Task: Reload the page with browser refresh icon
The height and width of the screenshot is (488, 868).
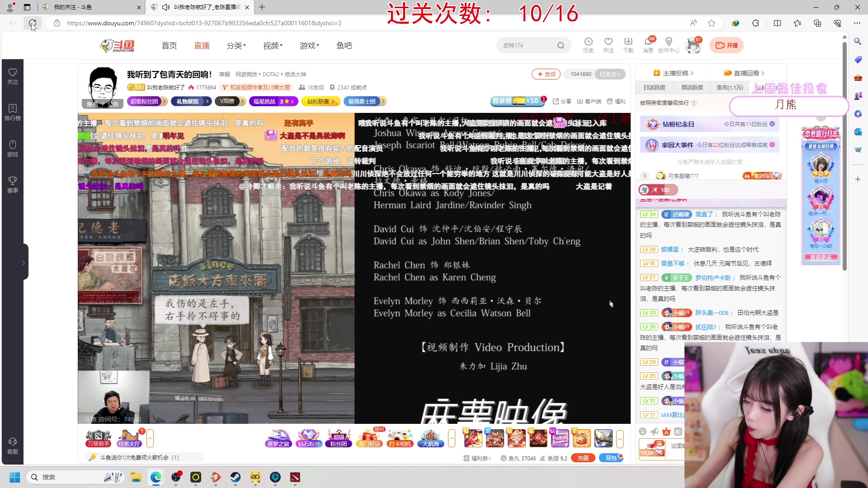Action: [x=33, y=23]
